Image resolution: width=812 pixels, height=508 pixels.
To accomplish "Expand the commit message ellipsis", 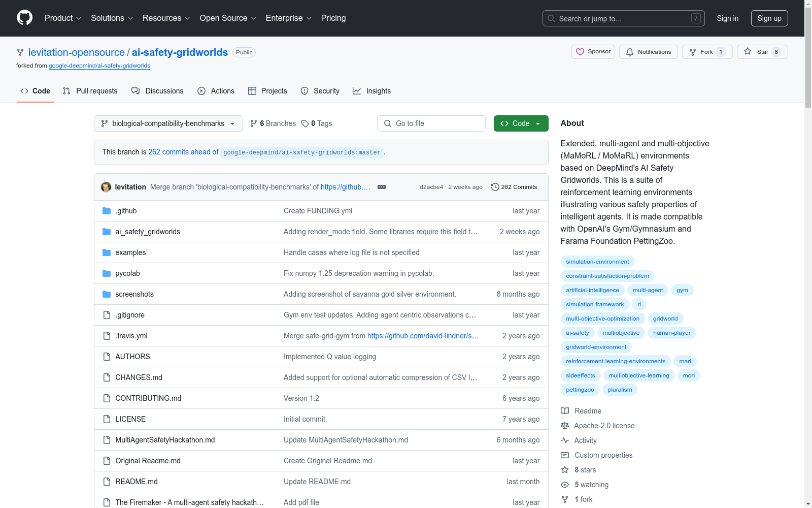I will 382,187.
